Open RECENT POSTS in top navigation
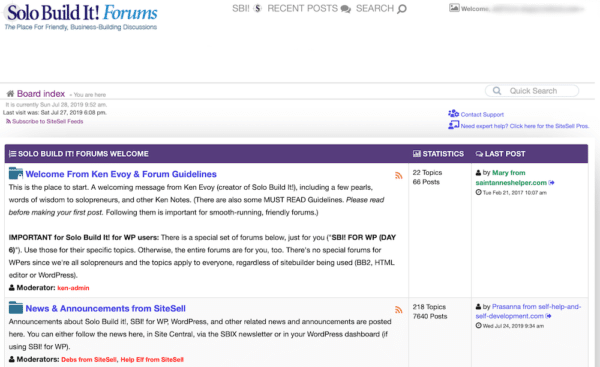The image size is (600, 367). [x=302, y=8]
